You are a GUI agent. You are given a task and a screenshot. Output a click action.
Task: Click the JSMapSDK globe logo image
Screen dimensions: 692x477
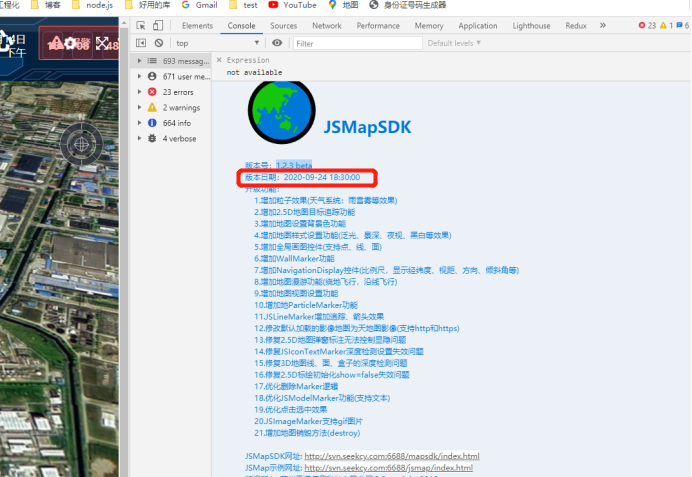click(x=282, y=111)
